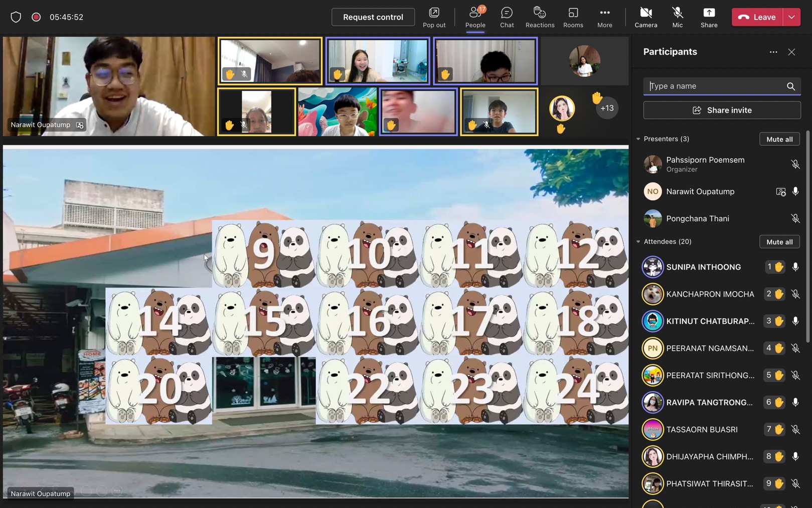Image resolution: width=812 pixels, height=508 pixels.
Task: Select Narawit Oupatump in participant list
Action: (x=700, y=192)
